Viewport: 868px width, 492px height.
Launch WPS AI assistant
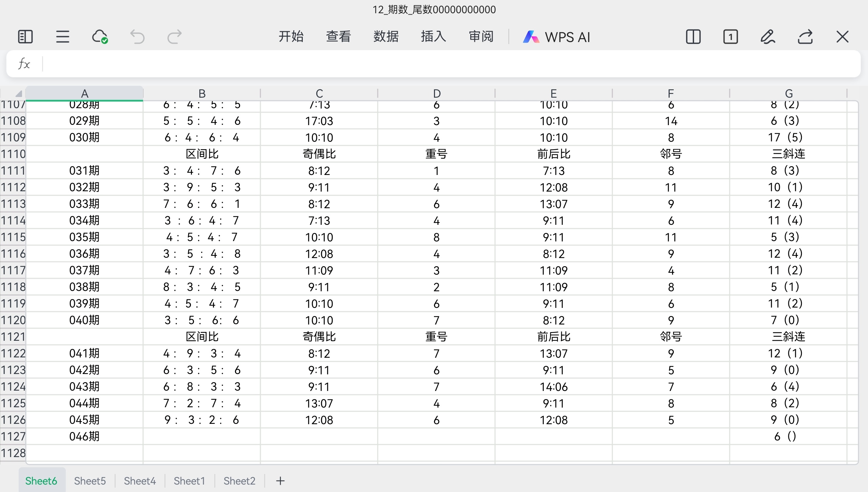(x=557, y=37)
